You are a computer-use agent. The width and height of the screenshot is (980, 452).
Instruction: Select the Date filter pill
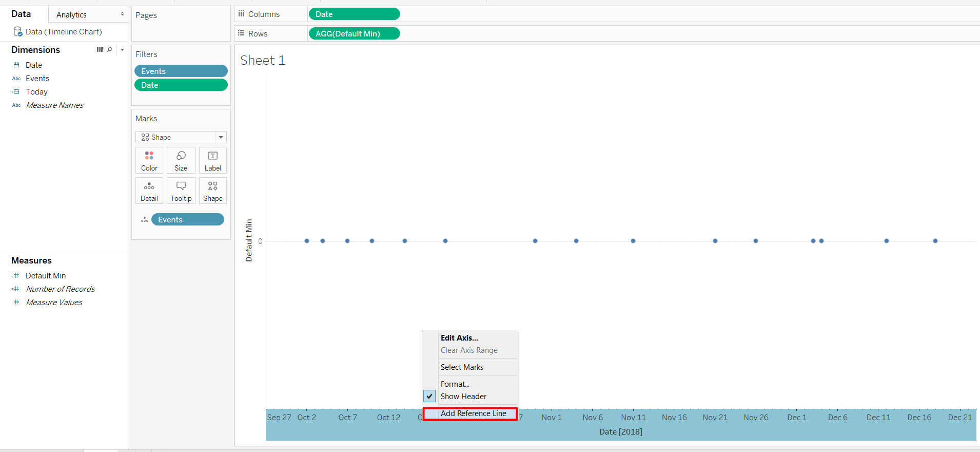(181, 85)
